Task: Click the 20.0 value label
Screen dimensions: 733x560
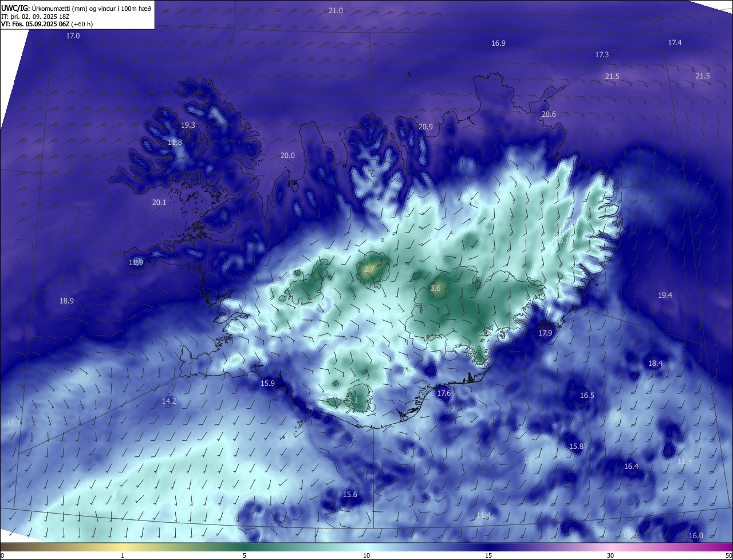Action: [287, 156]
